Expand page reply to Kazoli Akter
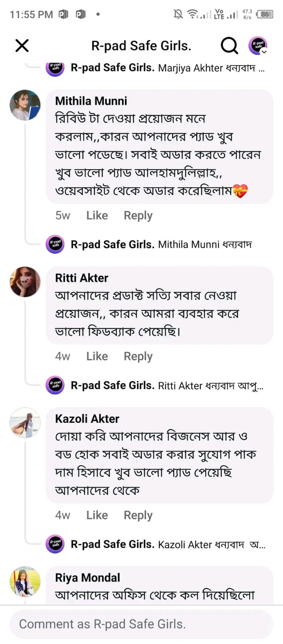 click(x=168, y=545)
